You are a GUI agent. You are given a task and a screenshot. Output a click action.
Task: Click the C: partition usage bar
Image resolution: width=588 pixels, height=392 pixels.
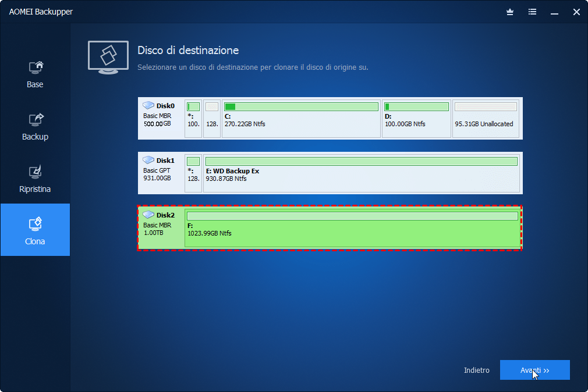click(x=301, y=107)
